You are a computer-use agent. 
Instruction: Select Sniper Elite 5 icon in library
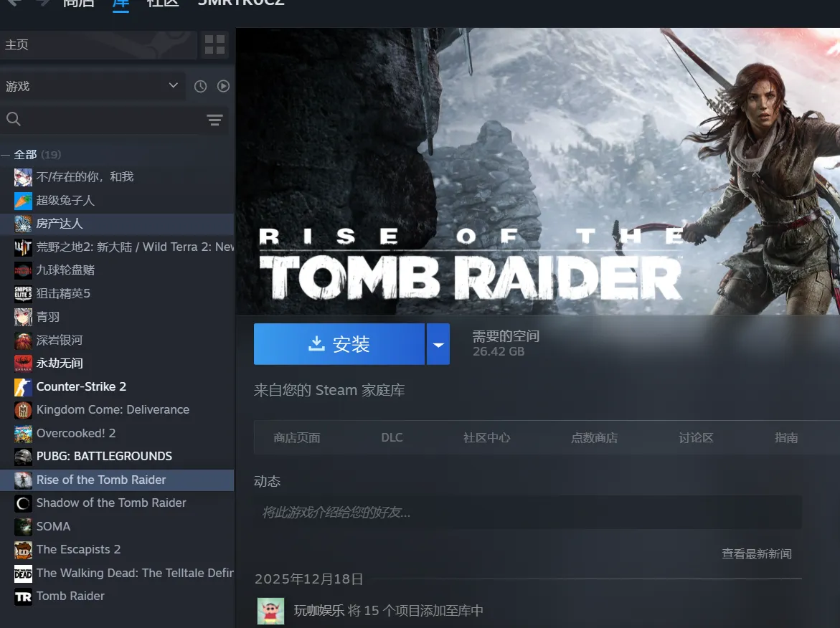click(x=24, y=294)
